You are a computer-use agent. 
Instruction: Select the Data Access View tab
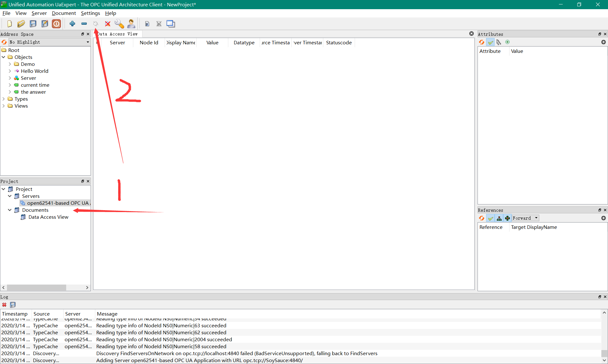click(118, 34)
